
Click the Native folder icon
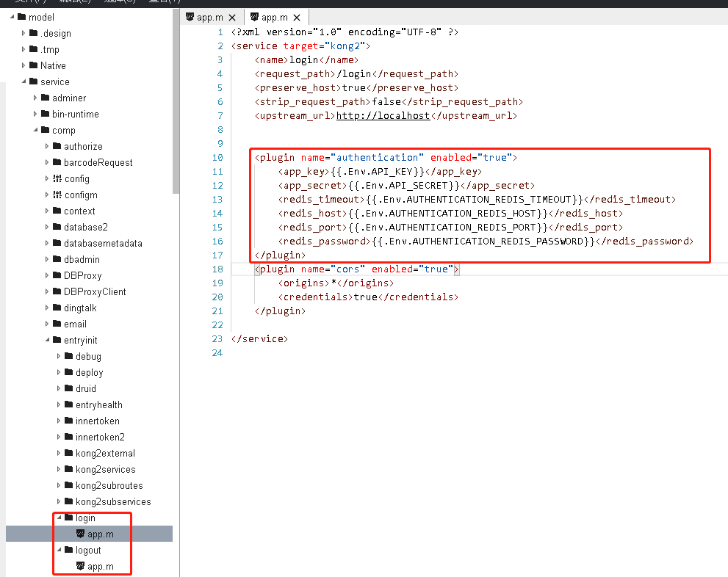click(x=34, y=65)
